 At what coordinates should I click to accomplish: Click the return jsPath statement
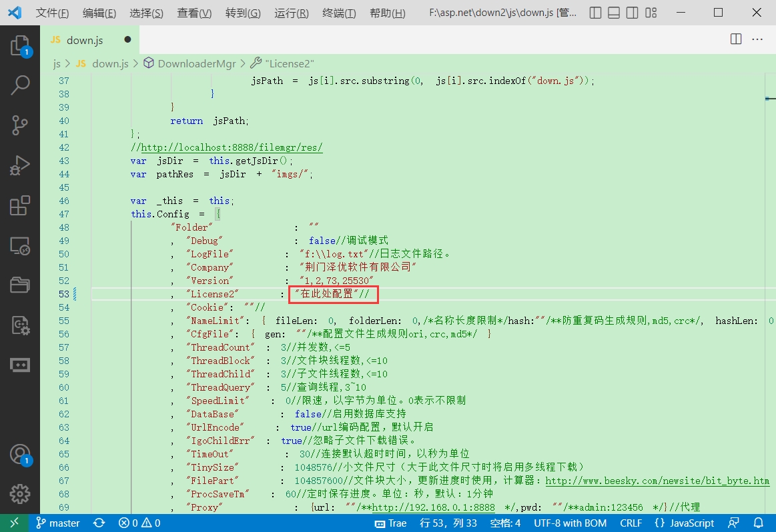point(210,121)
